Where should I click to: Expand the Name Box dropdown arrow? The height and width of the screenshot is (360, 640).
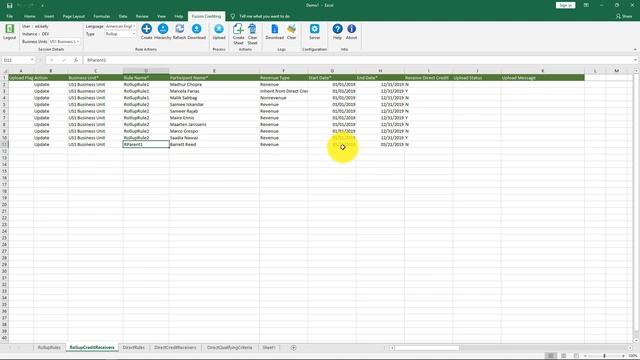[32, 60]
